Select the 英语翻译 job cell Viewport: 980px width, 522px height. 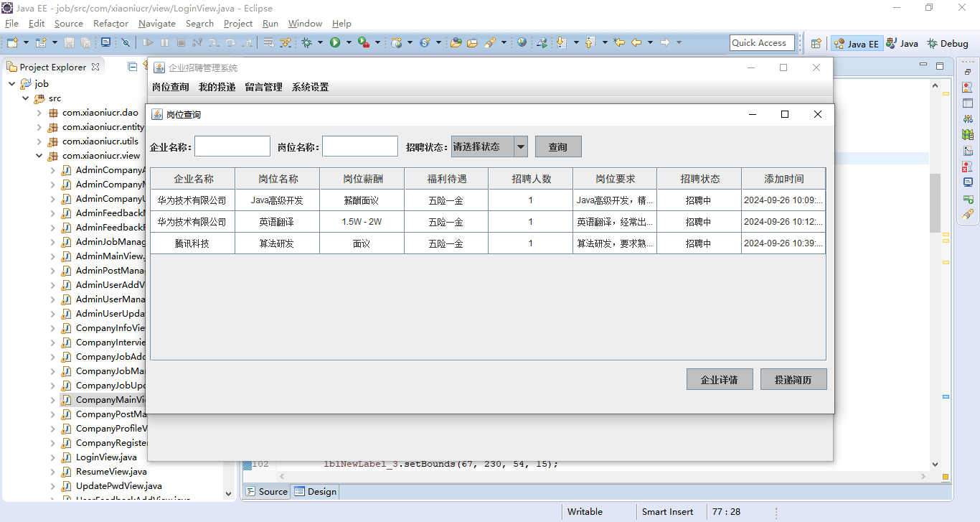[277, 222]
